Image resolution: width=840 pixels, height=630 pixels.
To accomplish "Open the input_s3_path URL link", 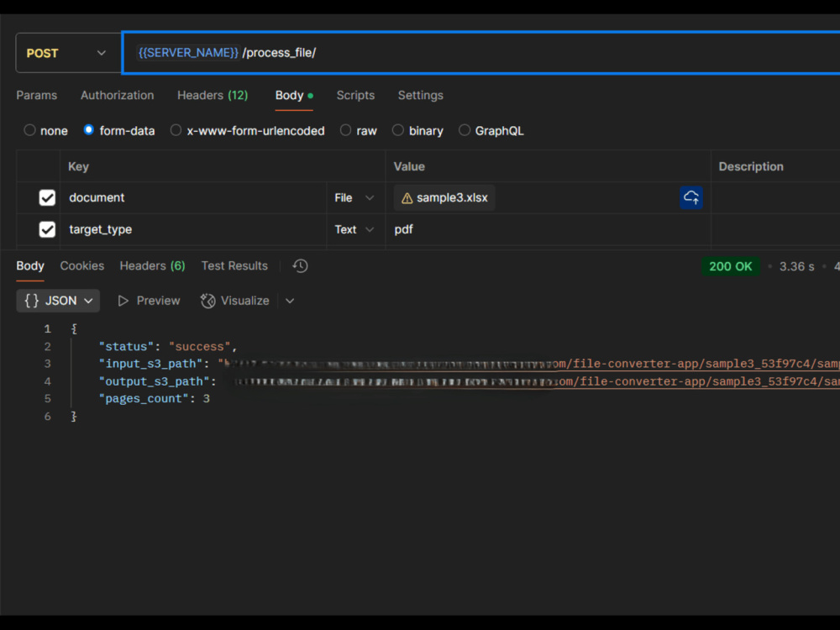I will coord(530,365).
